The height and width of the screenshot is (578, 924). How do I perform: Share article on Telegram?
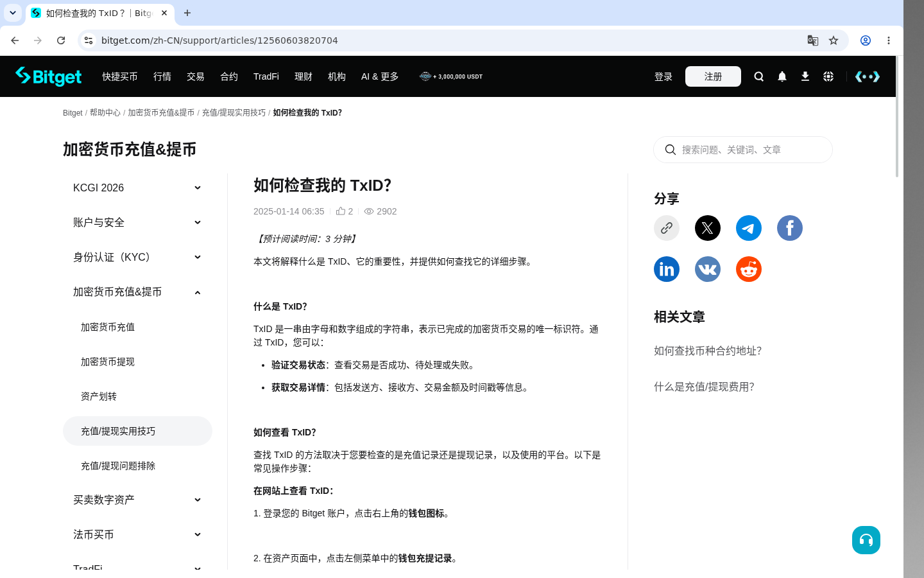point(749,228)
